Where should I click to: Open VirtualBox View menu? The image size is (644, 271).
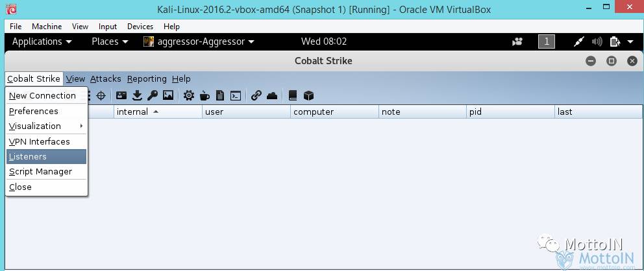pos(80,26)
